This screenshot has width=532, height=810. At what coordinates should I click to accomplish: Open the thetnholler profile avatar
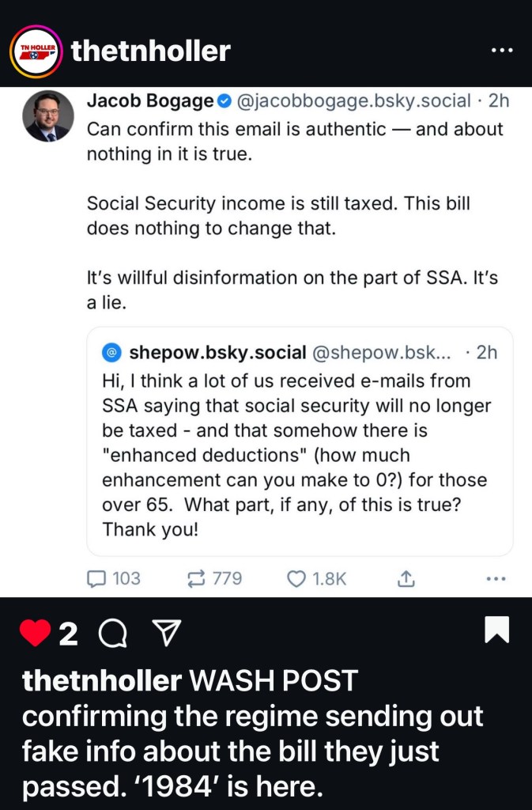36,51
